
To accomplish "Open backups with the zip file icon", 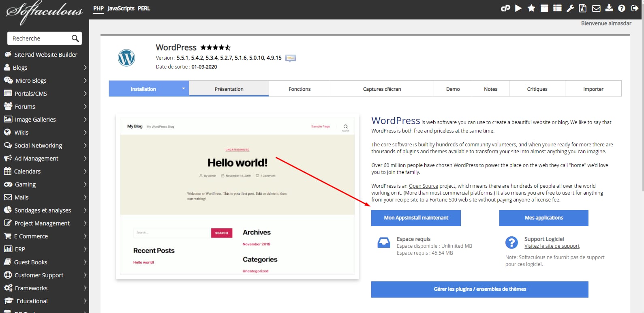I will click(583, 8).
